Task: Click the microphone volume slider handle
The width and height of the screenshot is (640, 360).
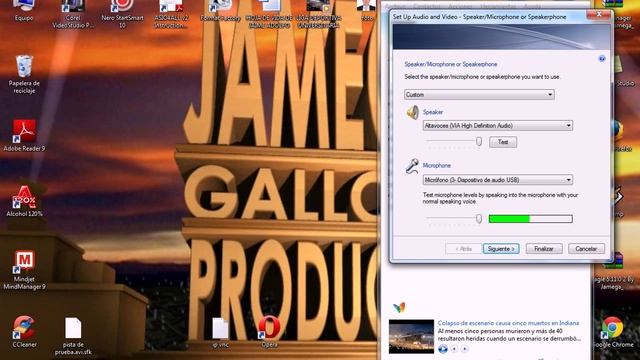Action: point(479,219)
